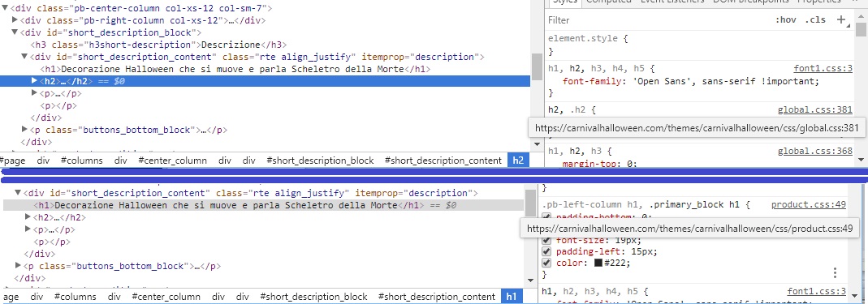Select the h1 breadcrumb item

coord(512,297)
